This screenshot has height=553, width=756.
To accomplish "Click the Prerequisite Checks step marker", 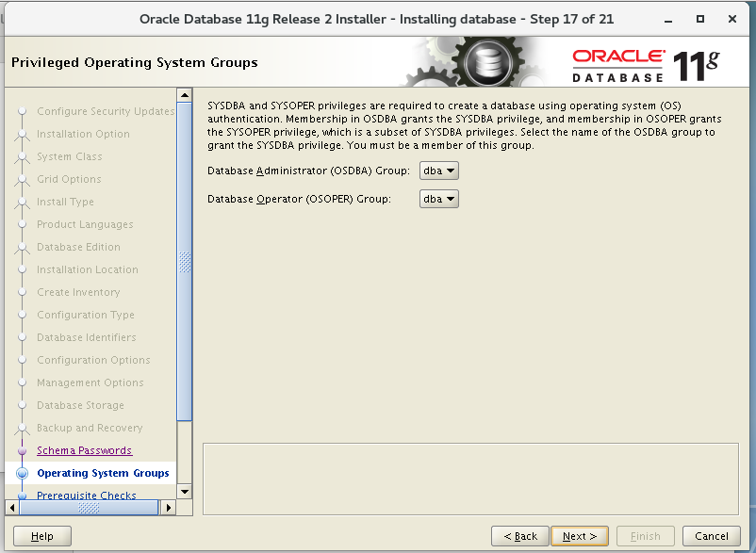I will (x=21, y=495).
